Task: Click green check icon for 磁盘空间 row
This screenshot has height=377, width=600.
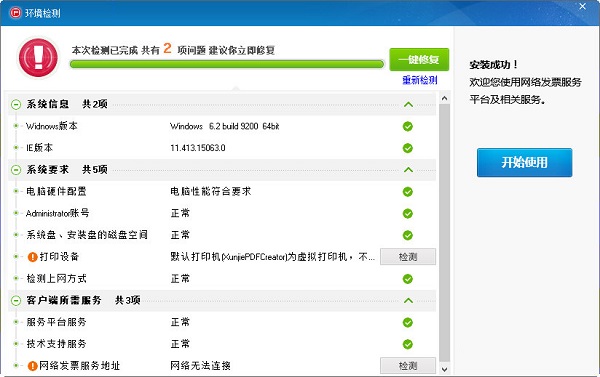Action: coord(408,235)
